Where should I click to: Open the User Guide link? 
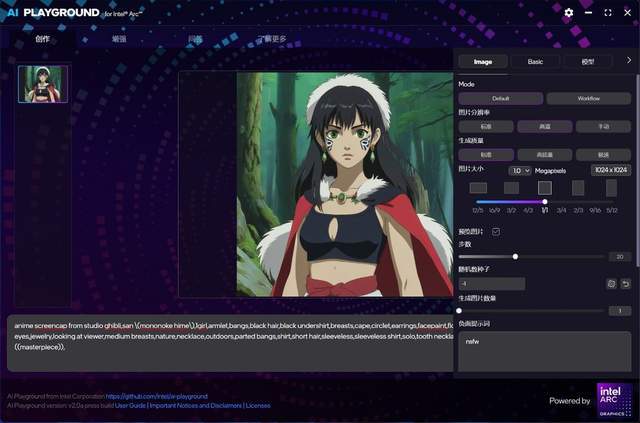pyautogui.click(x=130, y=405)
